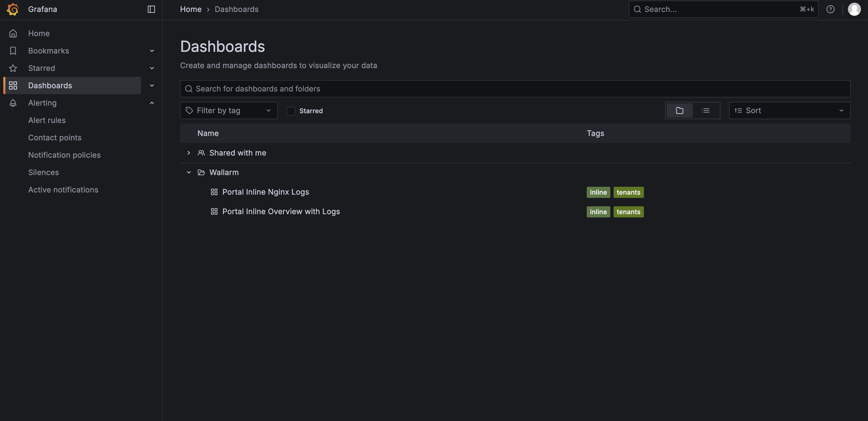The height and width of the screenshot is (421, 868).
Task: Open the user profile avatar
Action: (x=854, y=9)
